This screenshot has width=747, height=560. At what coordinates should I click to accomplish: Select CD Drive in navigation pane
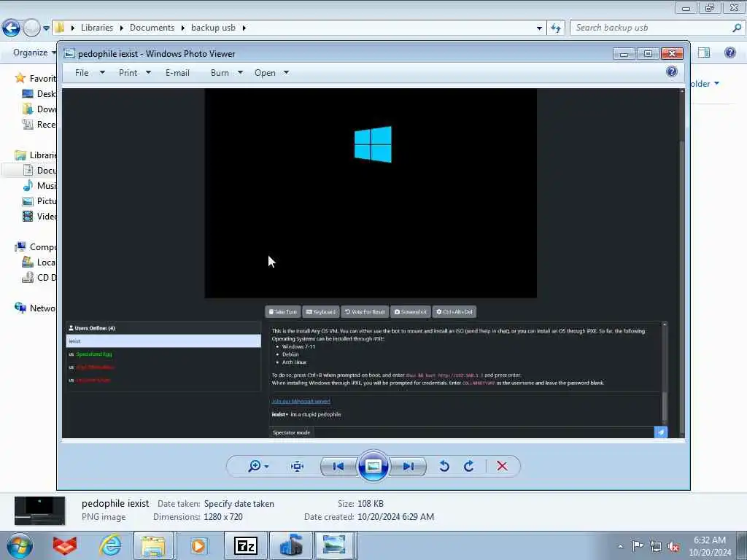pyautogui.click(x=39, y=278)
